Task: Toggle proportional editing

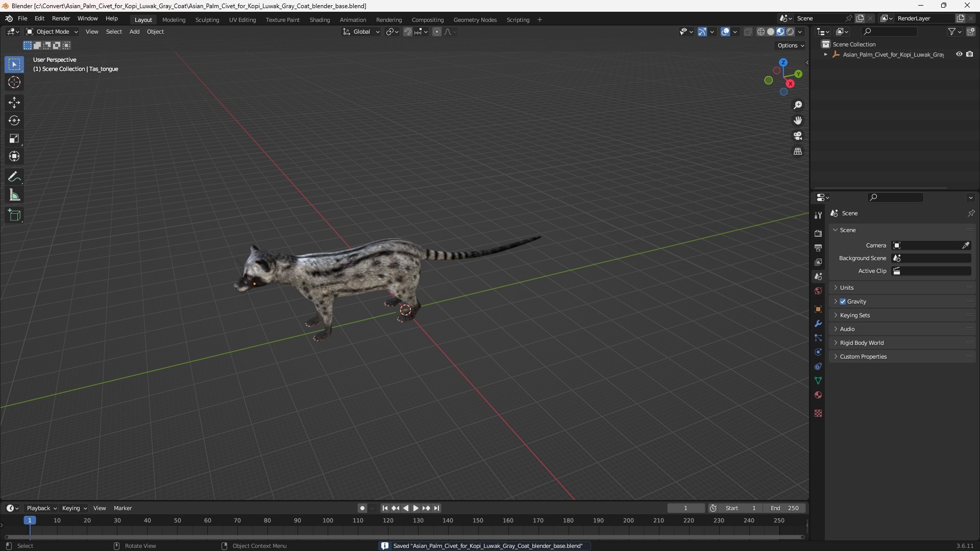Action: (x=437, y=32)
